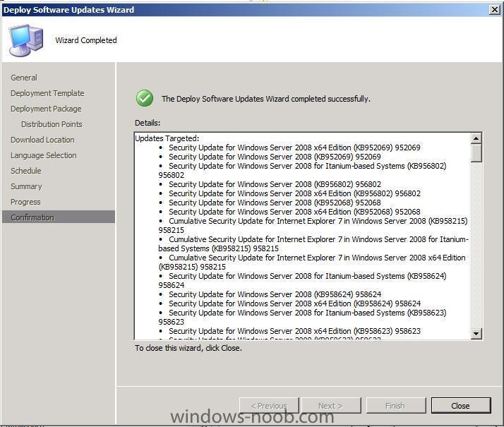Click the x64 Edition (KB952068) entry
This screenshot has width=504, height=427.
pyautogui.click(x=294, y=212)
